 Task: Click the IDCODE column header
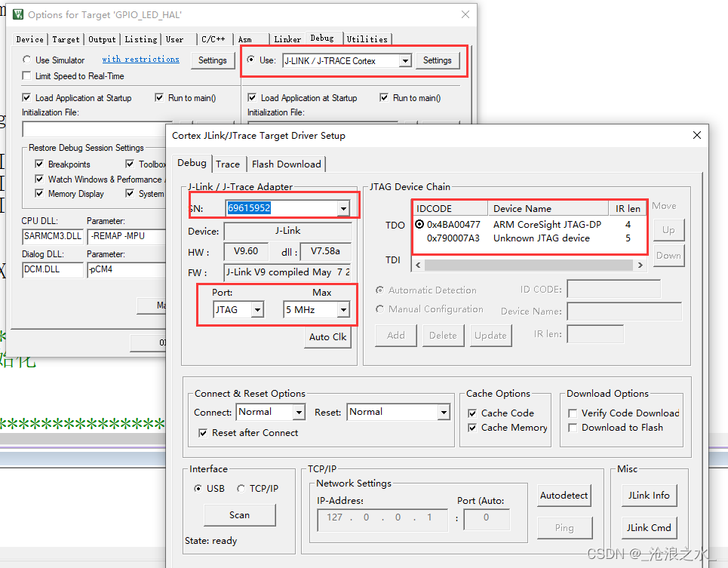(x=450, y=208)
